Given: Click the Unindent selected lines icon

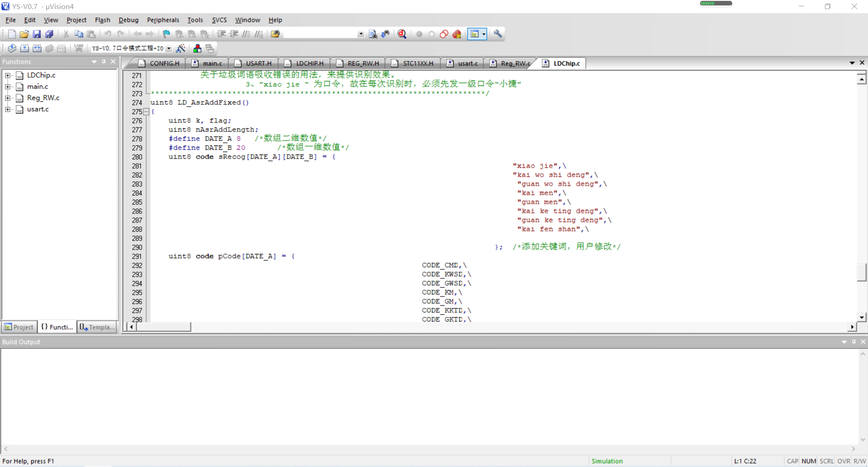Looking at the screenshot, I should [x=234, y=34].
